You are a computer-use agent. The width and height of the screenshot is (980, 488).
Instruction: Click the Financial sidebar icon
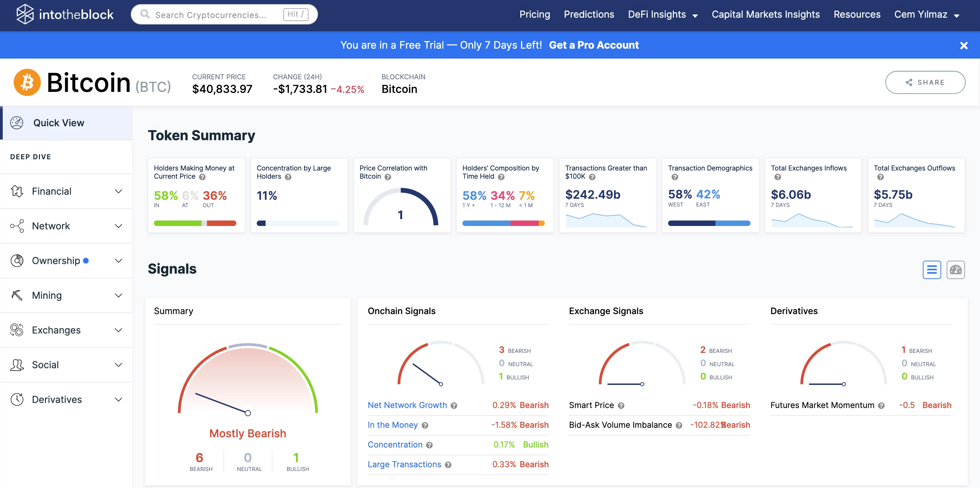pos(17,191)
